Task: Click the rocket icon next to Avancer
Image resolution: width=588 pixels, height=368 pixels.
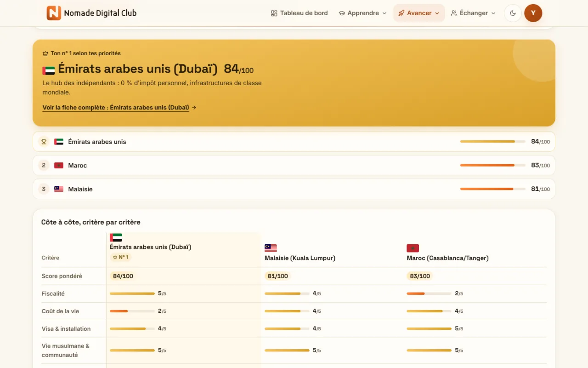Action: tap(401, 13)
